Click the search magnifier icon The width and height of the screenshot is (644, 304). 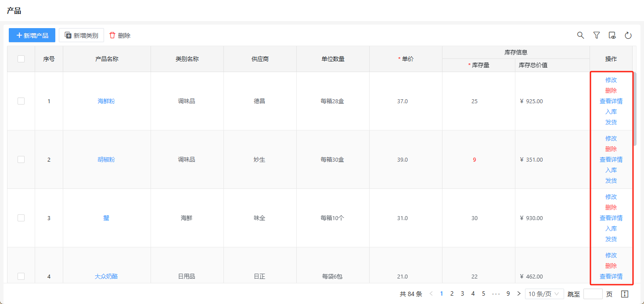[x=580, y=35]
